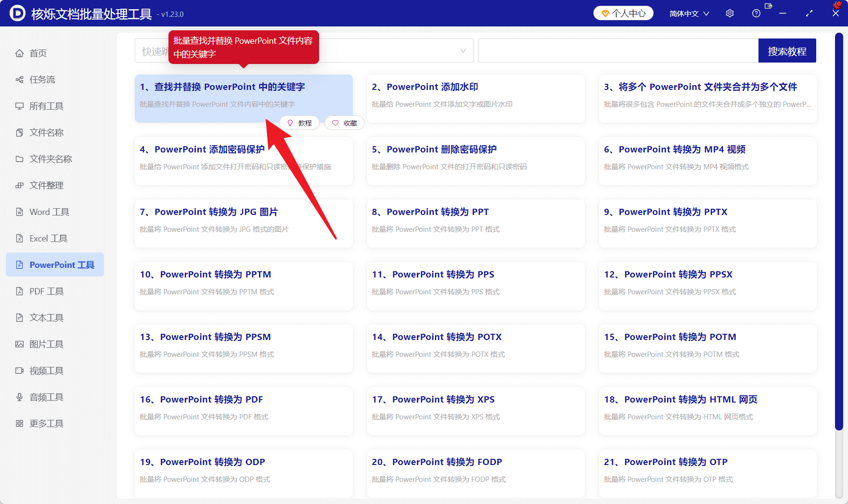This screenshot has height=504, width=848.
Task: Click the 搜索教程 button
Action: coord(787,51)
